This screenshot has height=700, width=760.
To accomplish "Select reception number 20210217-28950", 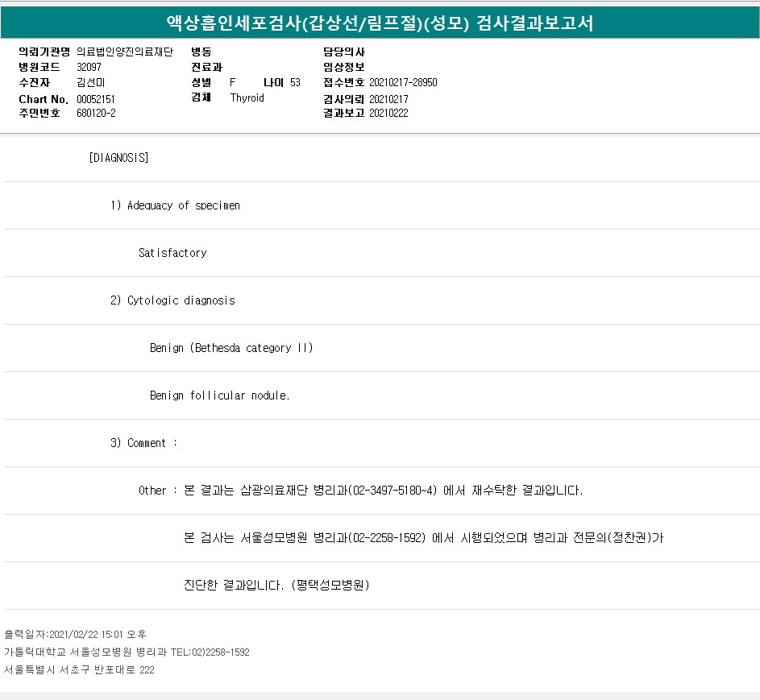I will coord(403,82).
